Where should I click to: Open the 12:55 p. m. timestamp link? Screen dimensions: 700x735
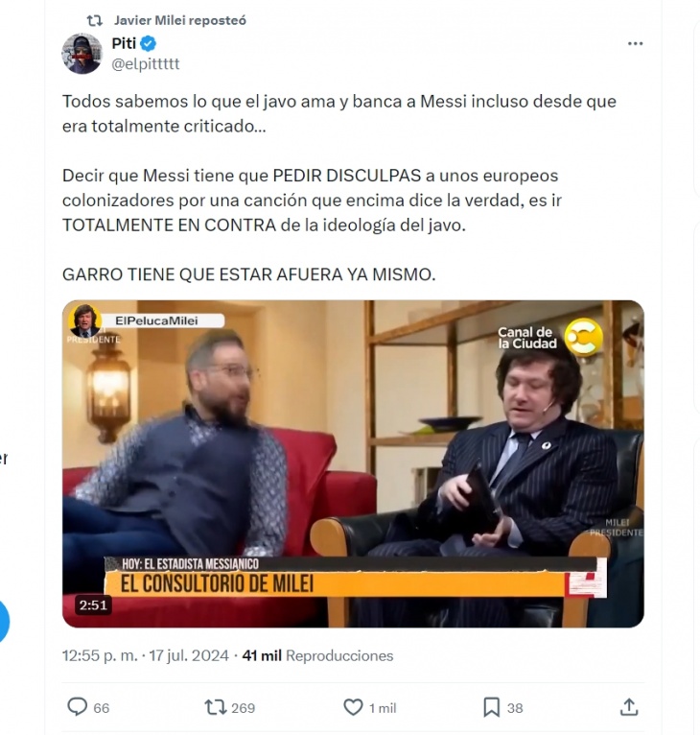coord(100,655)
